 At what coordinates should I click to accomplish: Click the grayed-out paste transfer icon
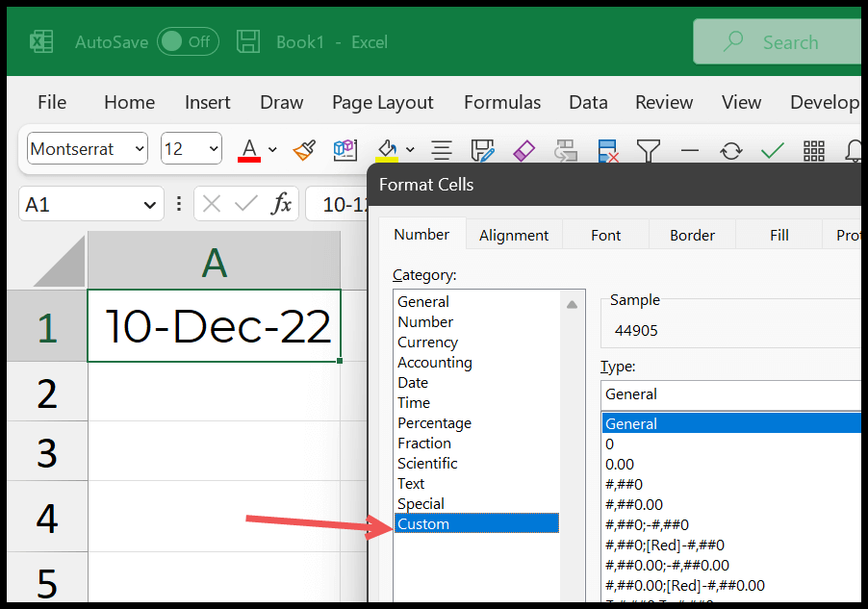click(566, 150)
